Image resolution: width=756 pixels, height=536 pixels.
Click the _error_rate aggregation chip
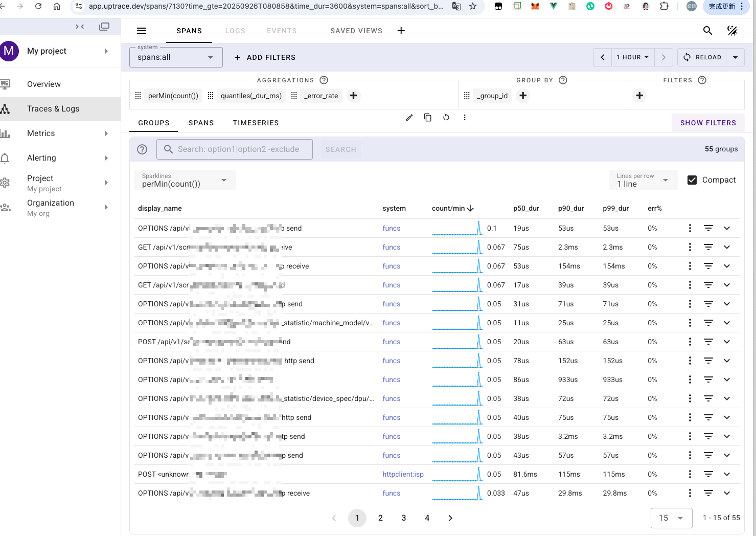point(321,96)
